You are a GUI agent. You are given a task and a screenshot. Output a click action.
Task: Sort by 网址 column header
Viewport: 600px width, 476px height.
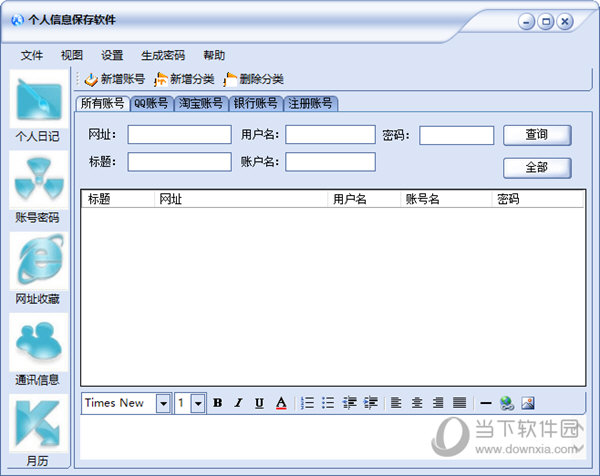click(x=241, y=199)
